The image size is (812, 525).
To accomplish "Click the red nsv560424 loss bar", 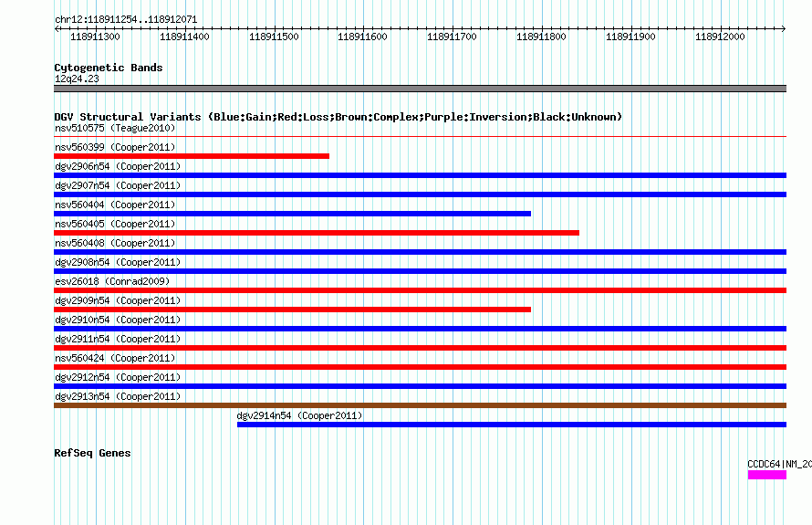I will click(420, 367).
